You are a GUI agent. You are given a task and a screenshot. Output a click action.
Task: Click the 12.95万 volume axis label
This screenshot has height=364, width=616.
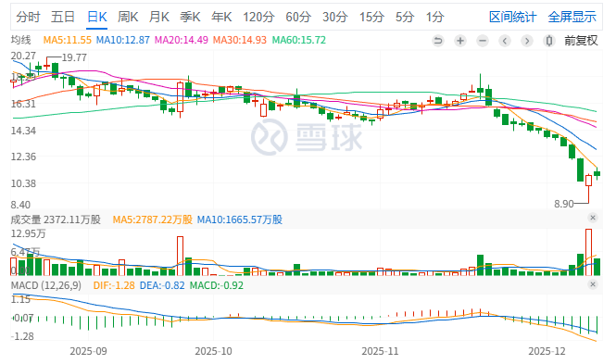coord(28,234)
